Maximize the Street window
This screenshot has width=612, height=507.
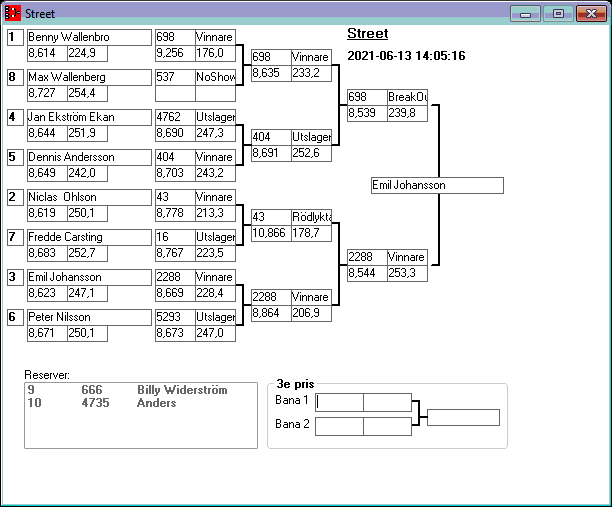pyautogui.click(x=558, y=14)
